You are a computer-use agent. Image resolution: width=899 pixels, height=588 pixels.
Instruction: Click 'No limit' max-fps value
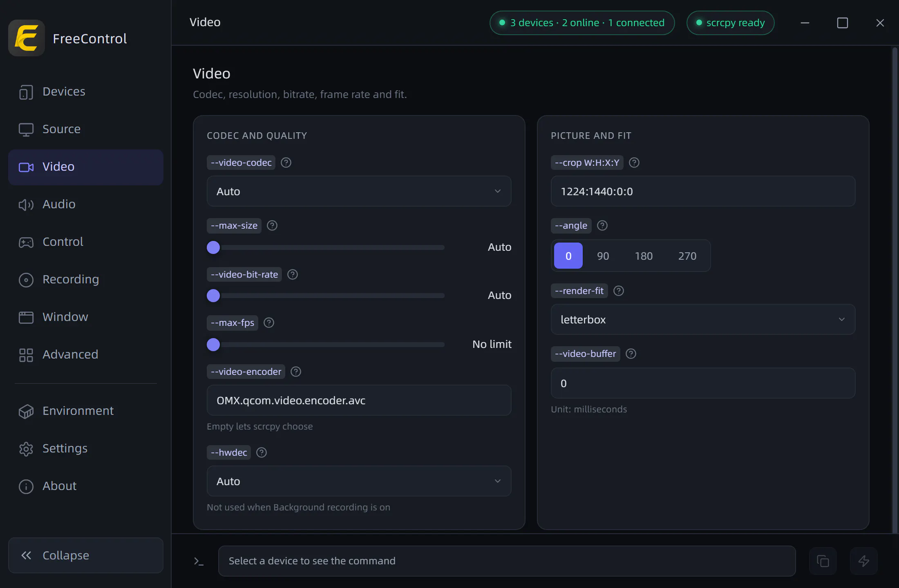(x=492, y=344)
